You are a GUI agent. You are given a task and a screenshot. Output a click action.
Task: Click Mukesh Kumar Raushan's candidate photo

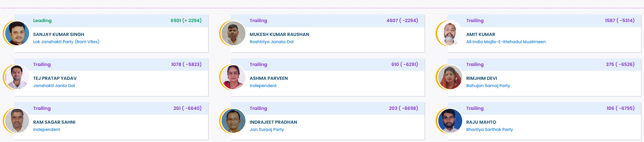pos(233,34)
